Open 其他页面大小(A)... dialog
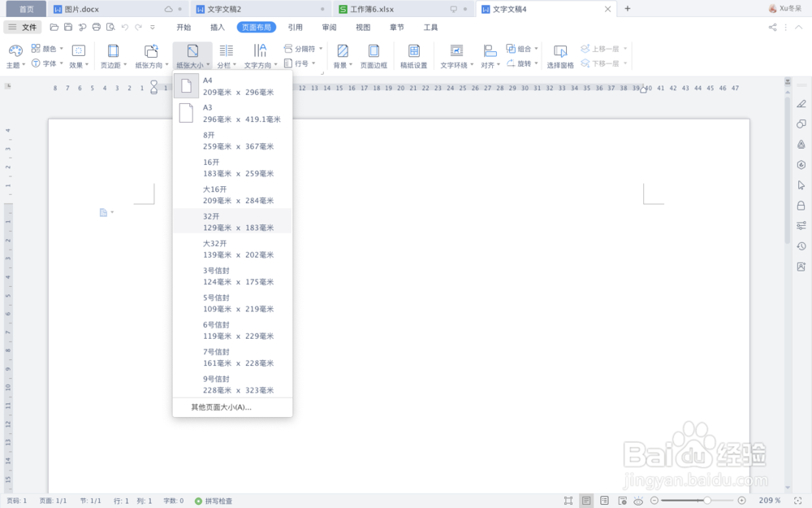The width and height of the screenshot is (812, 508). [232, 407]
